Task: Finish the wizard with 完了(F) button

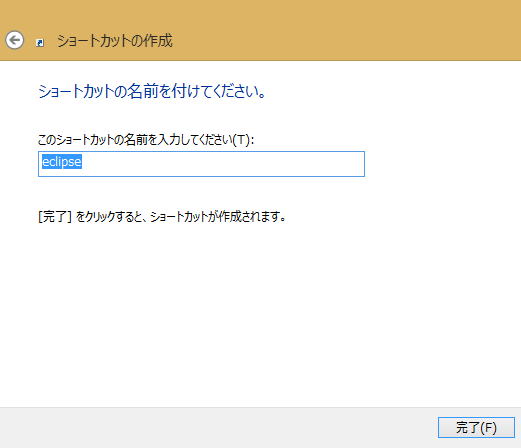Action: pyautogui.click(x=476, y=427)
